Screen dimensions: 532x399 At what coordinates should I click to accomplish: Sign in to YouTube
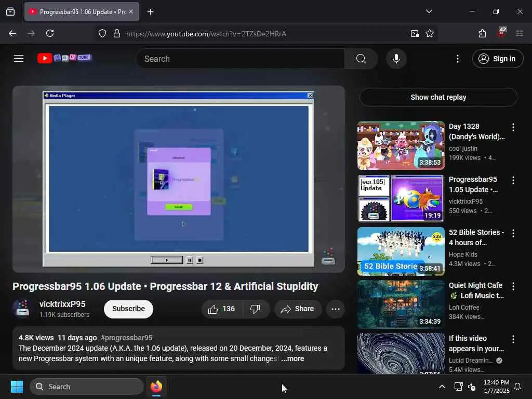(497, 59)
